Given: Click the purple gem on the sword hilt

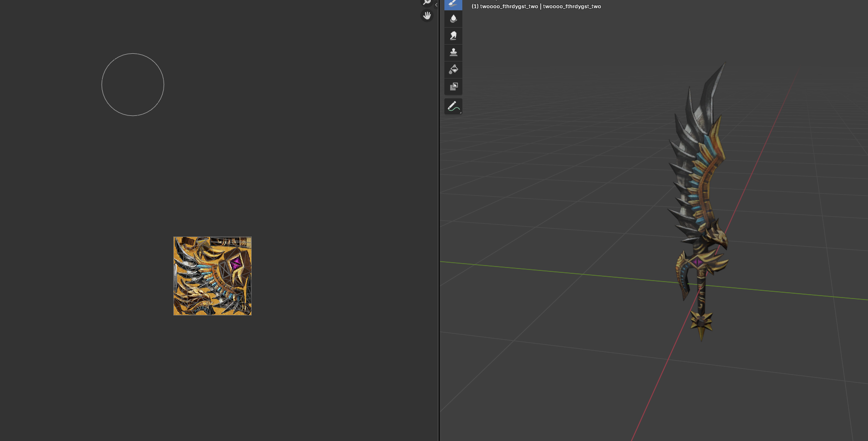Looking at the screenshot, I should pos(698,262).
